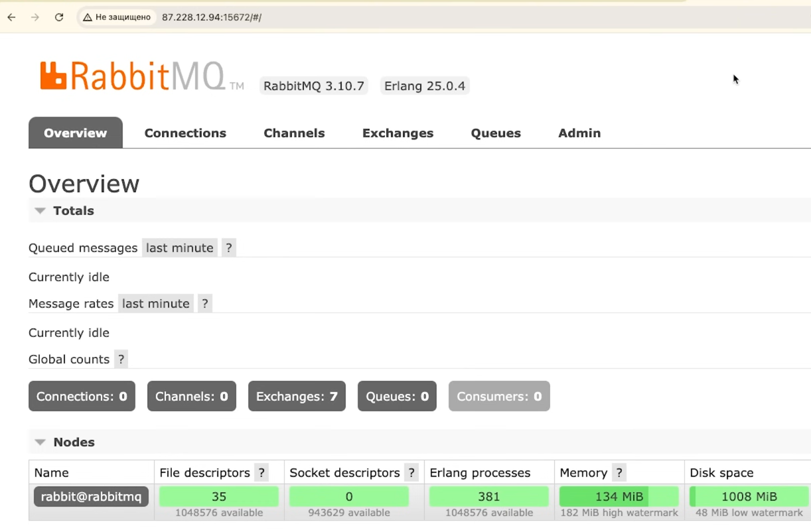Click the Socket descriptors 0 bar
The width and height of the screenshot is (811, 532).
click(x=349, y=496)
